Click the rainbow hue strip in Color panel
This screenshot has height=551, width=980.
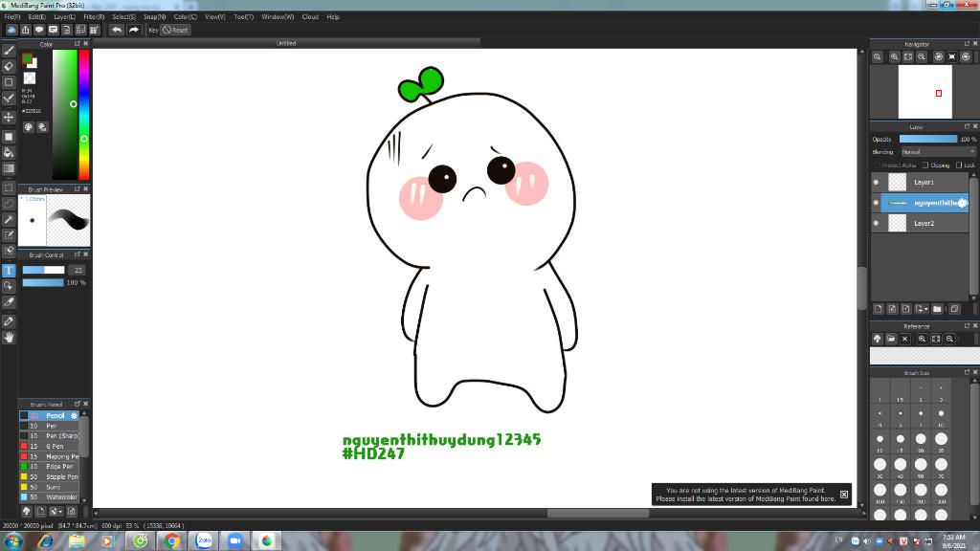[84, 115]
